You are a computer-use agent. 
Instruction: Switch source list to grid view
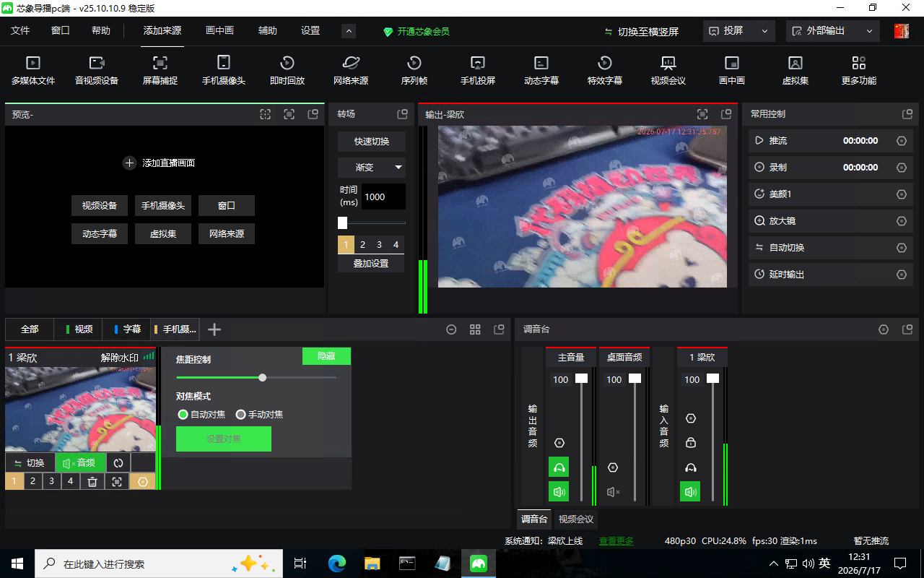point(475,329)
